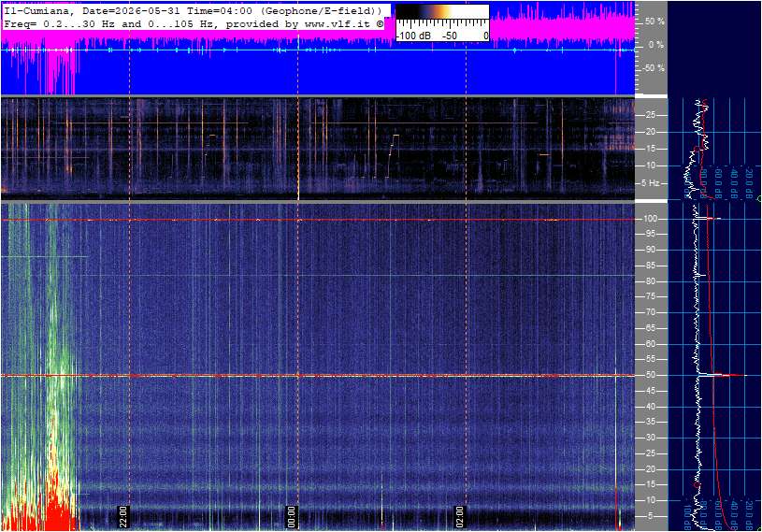Click the red 100 Hz line in lower spectrogram
This screenshot has width=762, height=532.
pos(318,220)
